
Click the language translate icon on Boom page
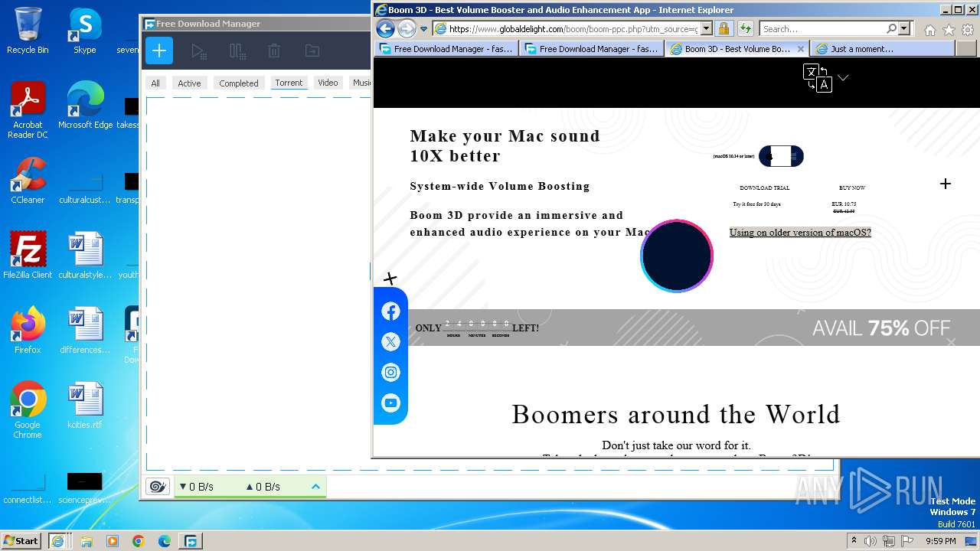(x=817, y=78)
